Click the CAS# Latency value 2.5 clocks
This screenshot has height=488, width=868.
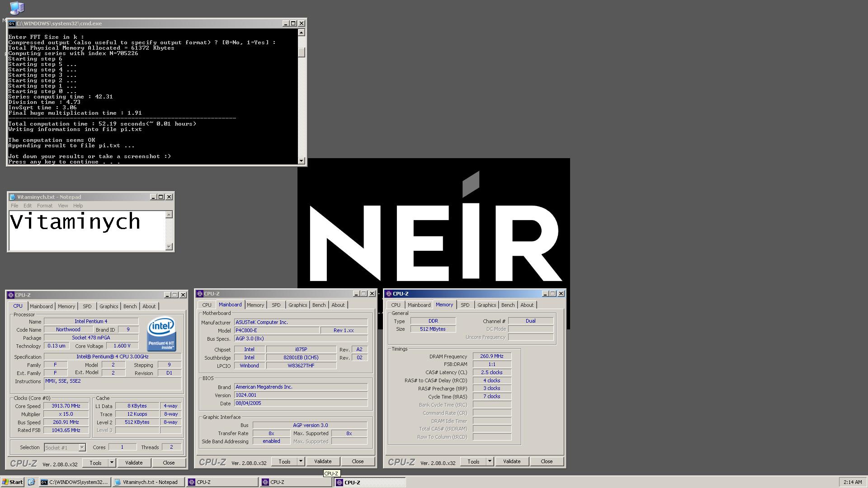coord(492,372)
